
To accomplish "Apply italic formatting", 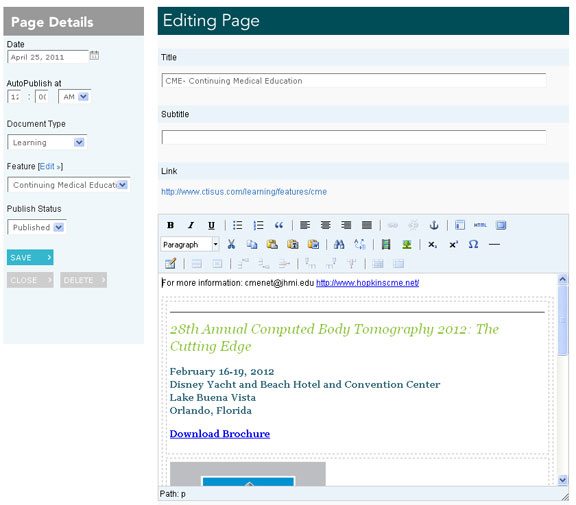I will (x=191, y=225).
